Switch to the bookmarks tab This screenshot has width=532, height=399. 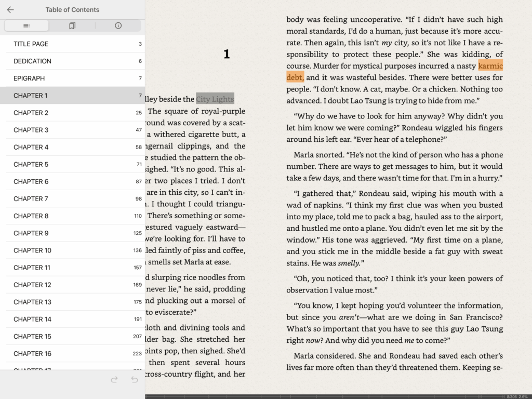point(72,25)
